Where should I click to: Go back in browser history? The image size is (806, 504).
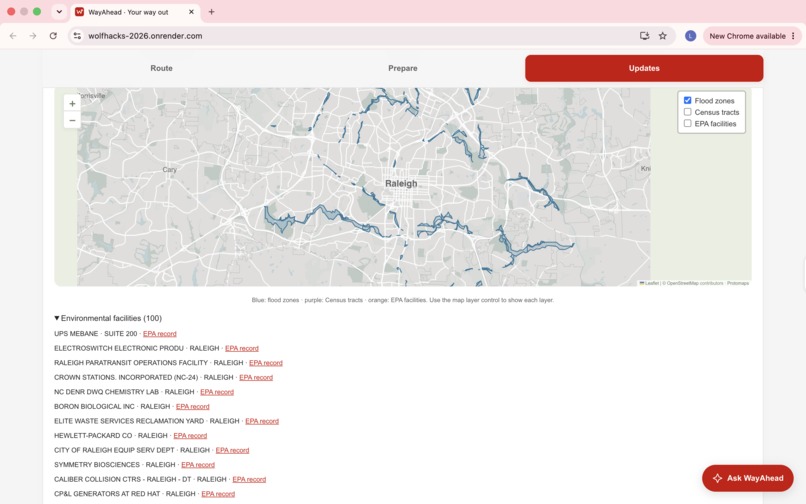(x=13, y=36)
